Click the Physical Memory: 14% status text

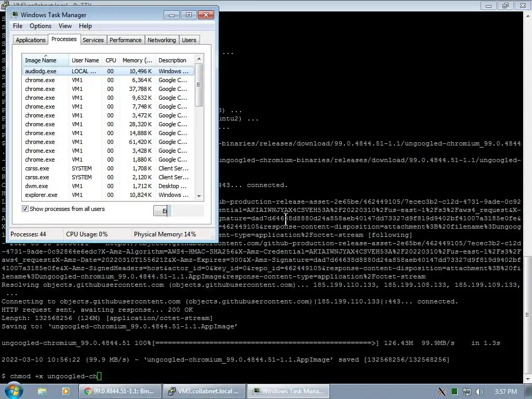[x=165, y=234]
